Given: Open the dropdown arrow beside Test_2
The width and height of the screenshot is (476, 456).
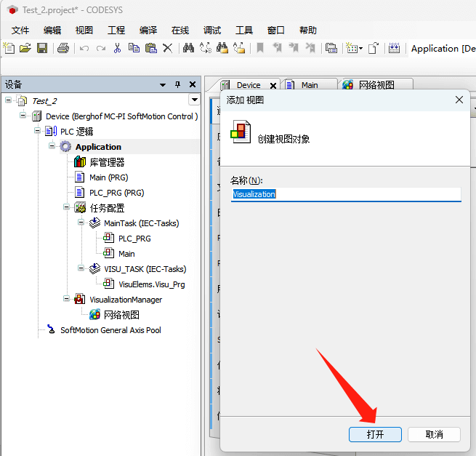Looking at the screenshot, I should coord(194,100).
